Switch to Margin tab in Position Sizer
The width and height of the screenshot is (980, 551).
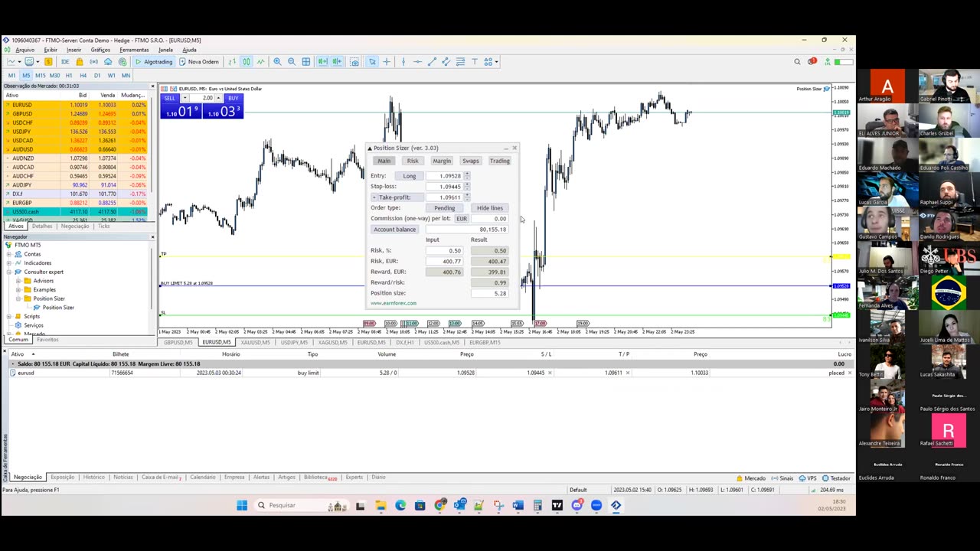coord(442,161)
